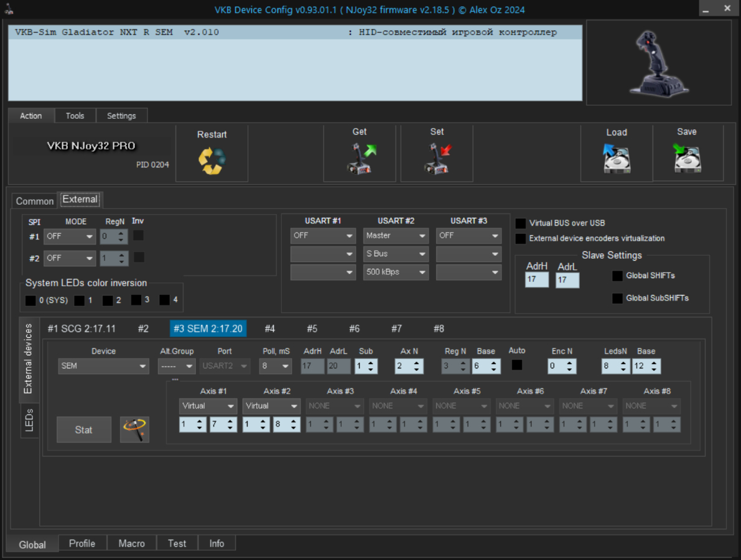The image size is (741, 560).
Task: Click the Ax N stepper field
Action: pyautogui.click(x=409, y=366)
